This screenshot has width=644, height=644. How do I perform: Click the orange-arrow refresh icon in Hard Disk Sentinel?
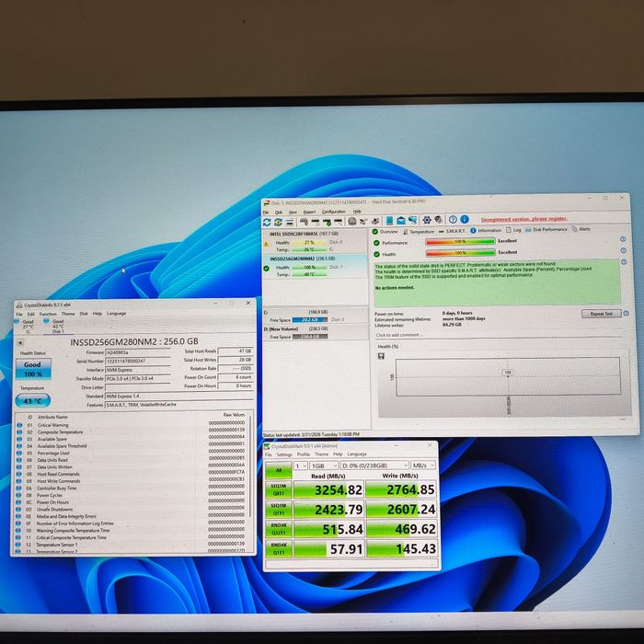[278, 223]
